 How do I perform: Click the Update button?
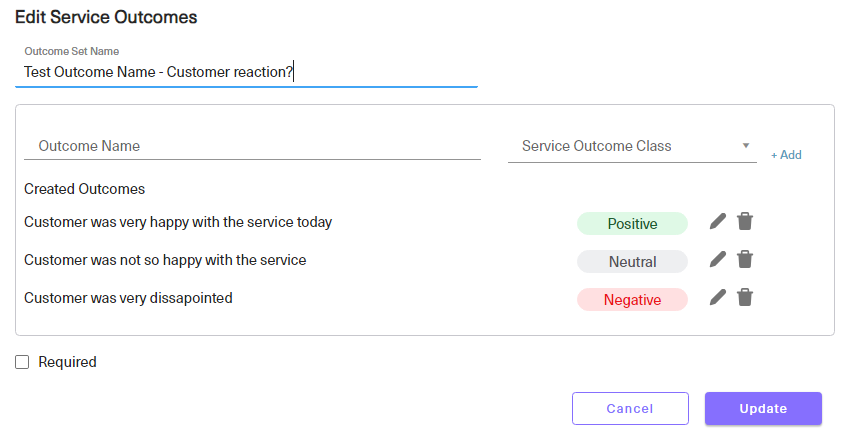click(x=763, y=409)
